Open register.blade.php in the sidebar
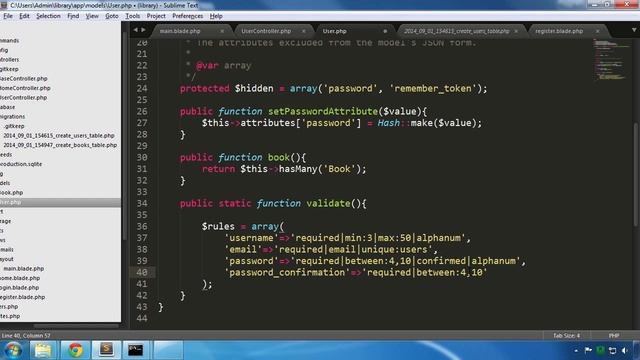640x360 pixels. (22, 297)
